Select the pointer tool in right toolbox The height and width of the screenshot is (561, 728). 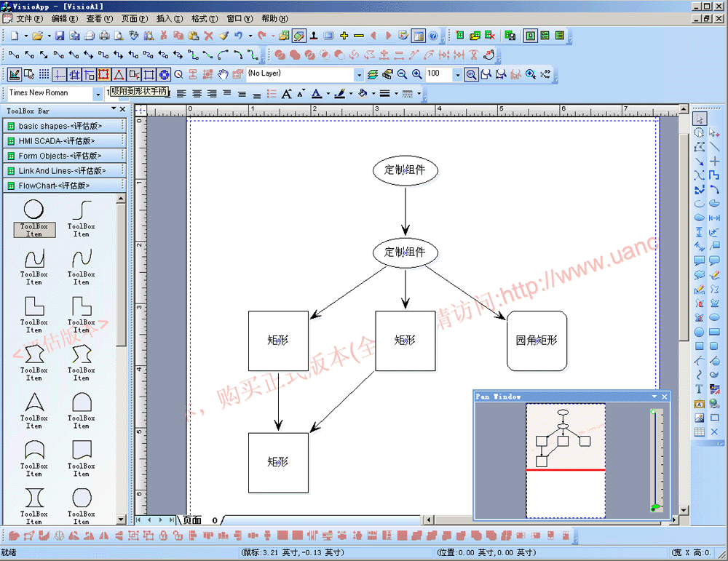[x=699, y=119]
